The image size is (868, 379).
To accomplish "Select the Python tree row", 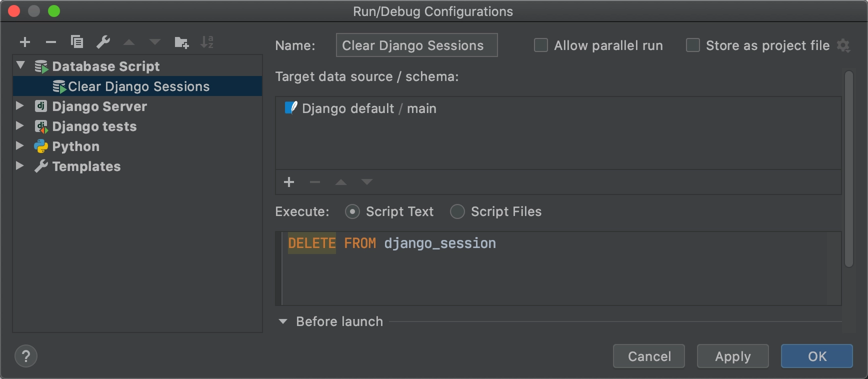I will click(x=137, y=146).
